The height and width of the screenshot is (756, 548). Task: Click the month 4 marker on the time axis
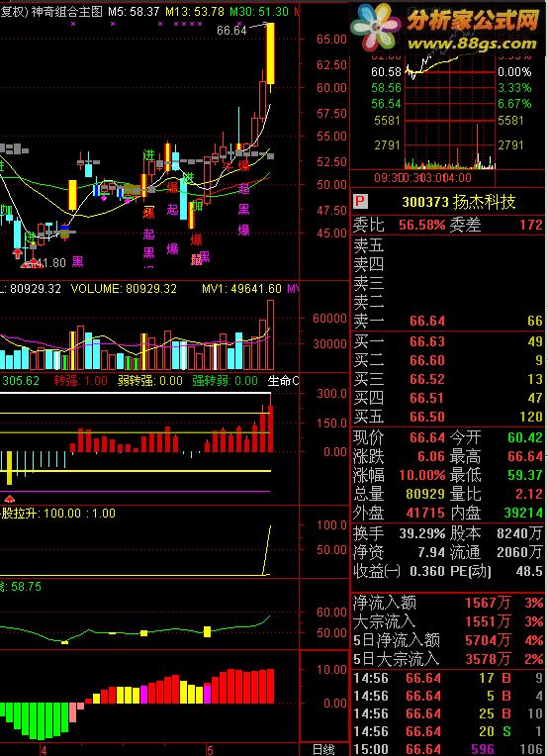click(44, 750)
